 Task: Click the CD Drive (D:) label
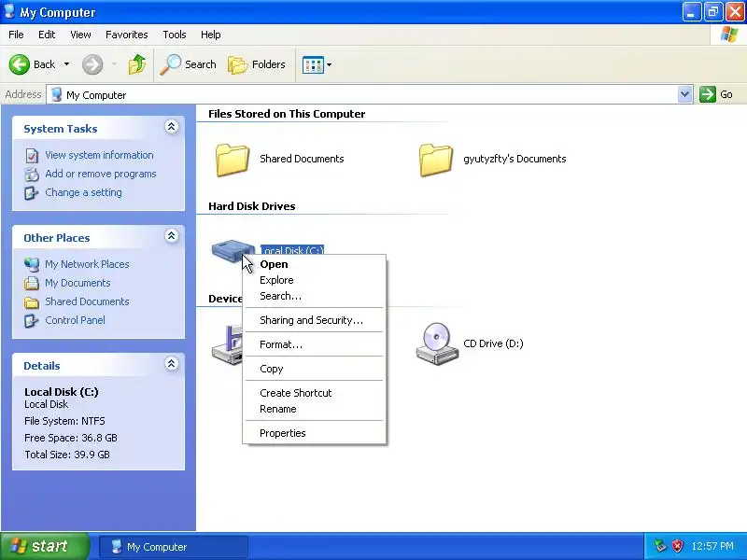(x=493, y=343)
